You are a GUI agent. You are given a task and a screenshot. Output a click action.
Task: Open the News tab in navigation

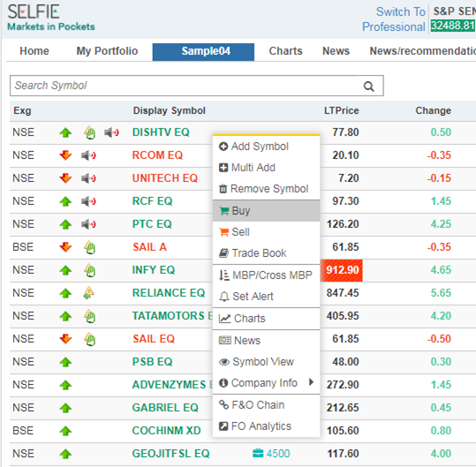[x=336, y=51]
